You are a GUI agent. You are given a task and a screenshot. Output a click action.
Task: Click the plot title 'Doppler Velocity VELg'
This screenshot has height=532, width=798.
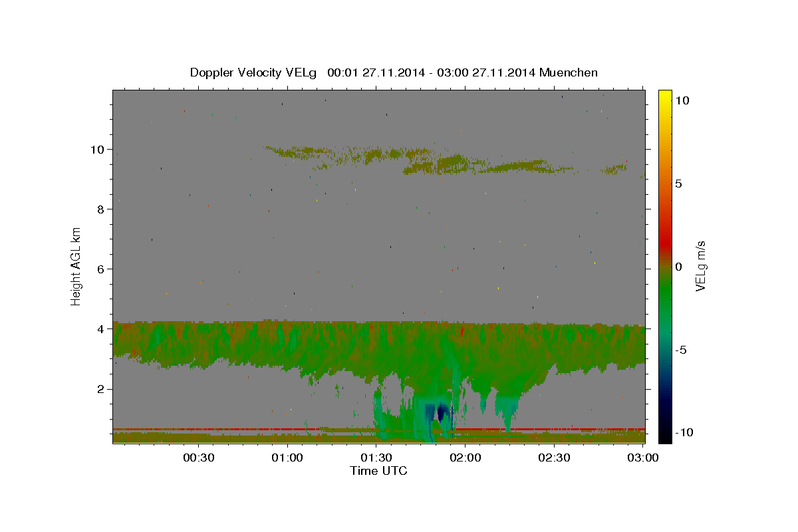pyautogui.click(x=255, y=72)
